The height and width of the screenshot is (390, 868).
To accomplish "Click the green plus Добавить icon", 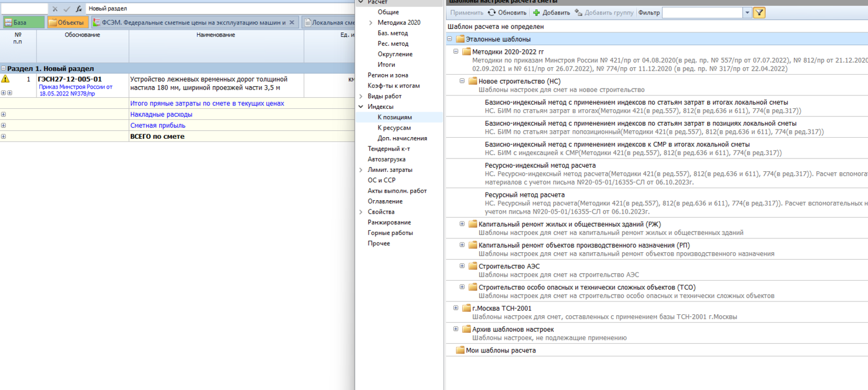I will (x=536, y=13).
